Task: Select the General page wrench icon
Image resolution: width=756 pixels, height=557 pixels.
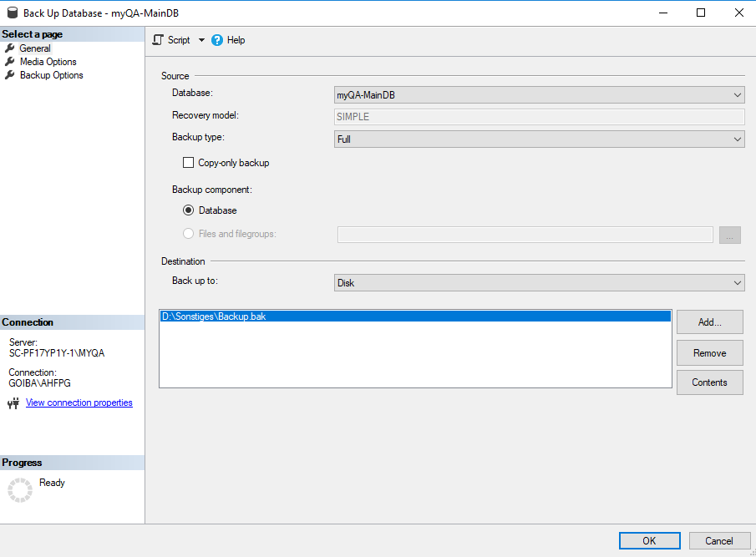Action: [x=10, y=48]
